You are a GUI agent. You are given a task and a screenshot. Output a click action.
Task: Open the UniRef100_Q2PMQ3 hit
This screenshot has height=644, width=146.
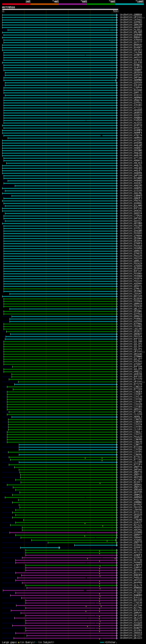[x=131, y=22]
